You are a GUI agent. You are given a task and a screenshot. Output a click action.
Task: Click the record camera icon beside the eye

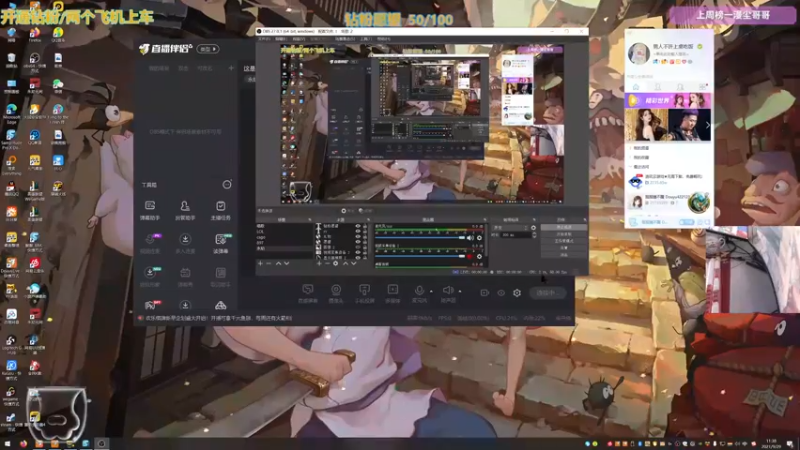[484, 293]
